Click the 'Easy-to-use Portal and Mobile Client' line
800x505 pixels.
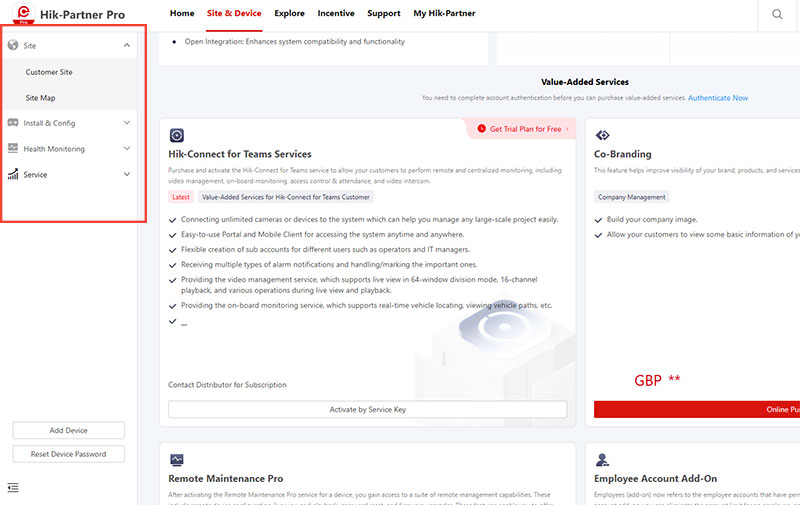pyautogui.click(x=322, y=235)
